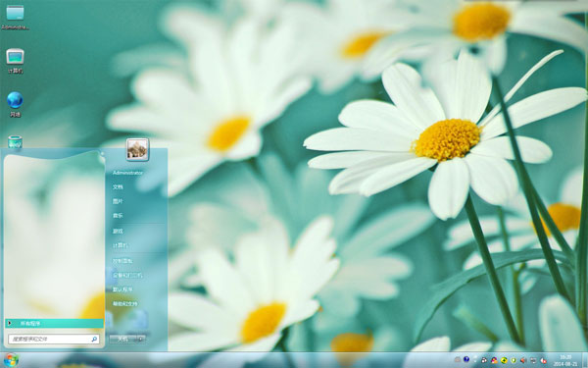Image resolution: width=588 pixels, height=368 pixels.
Task: Open 音乐 in the Start menu
Action: pyautogui.click(x=118, y=216)
